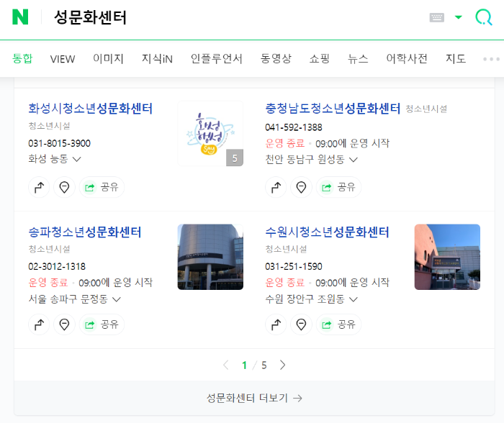Screen dimensions: 504x423
Task: Share 화성시청소년성문화센터 with 공유 button
Action: click(102, 187)
